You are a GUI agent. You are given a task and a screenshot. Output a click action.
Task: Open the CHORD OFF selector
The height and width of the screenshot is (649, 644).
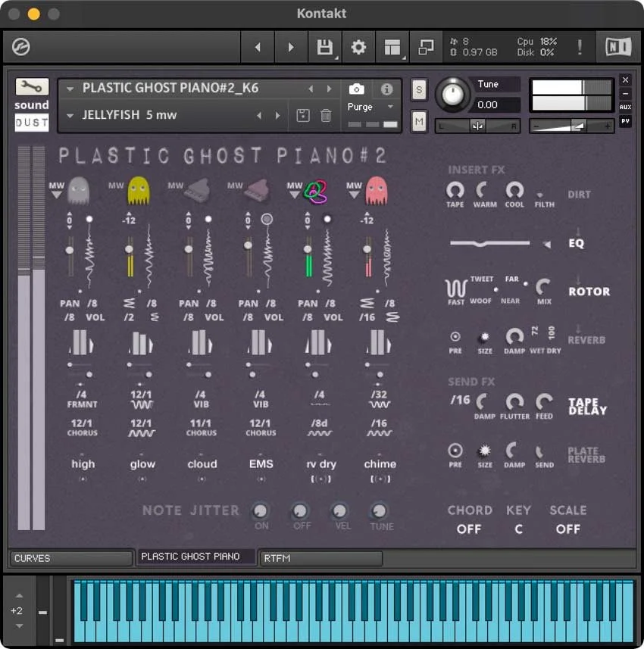(x=469, y=529)
